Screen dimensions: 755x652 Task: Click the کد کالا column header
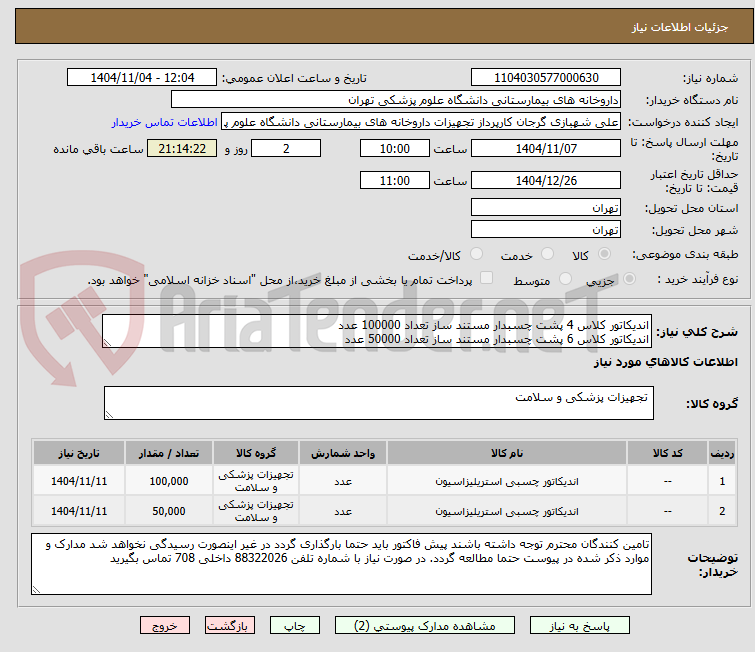coord(667,453)
